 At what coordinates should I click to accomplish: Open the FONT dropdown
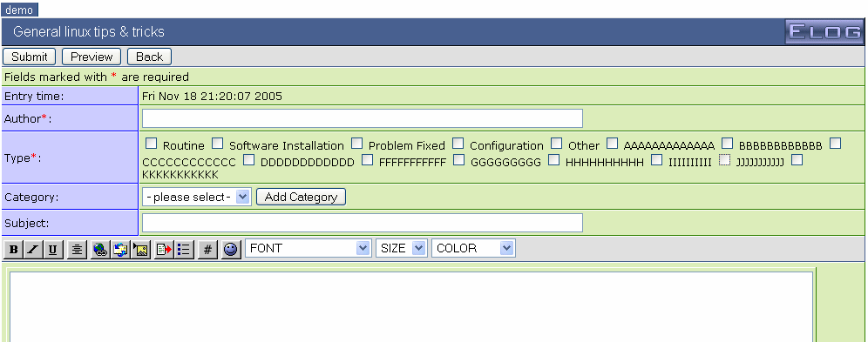point(308,248)
